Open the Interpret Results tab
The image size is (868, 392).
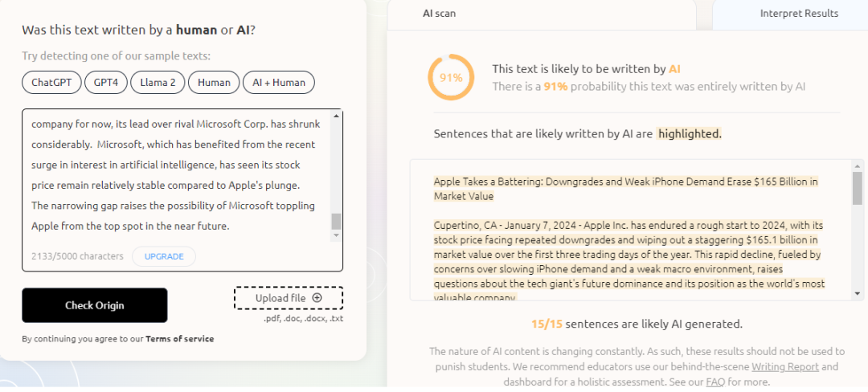tap(799, 13)
